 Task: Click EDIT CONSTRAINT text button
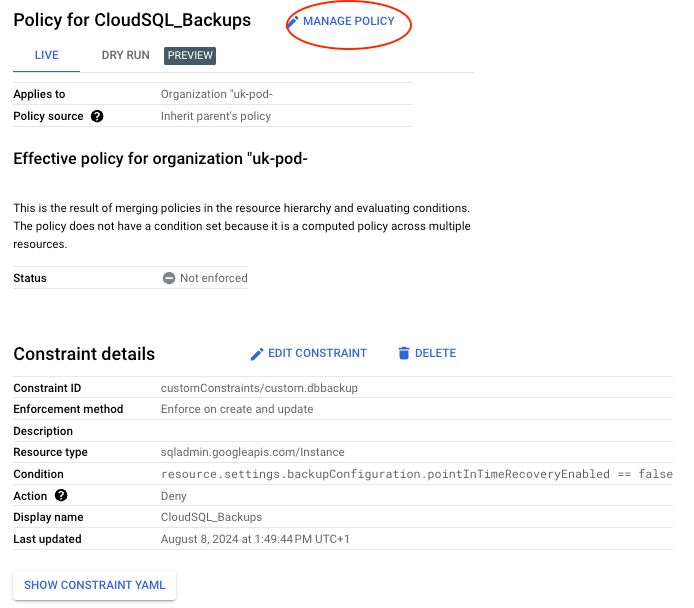tap(317, 353)
